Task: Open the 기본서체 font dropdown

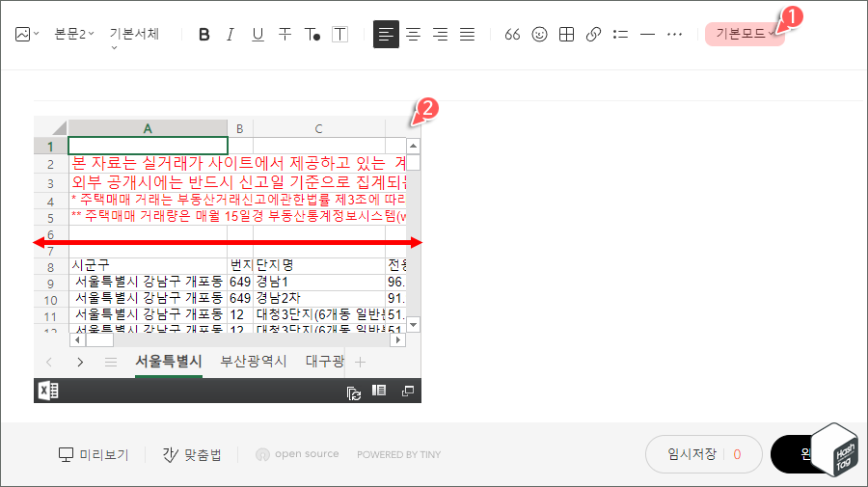Action: click(x=134, y=38)
